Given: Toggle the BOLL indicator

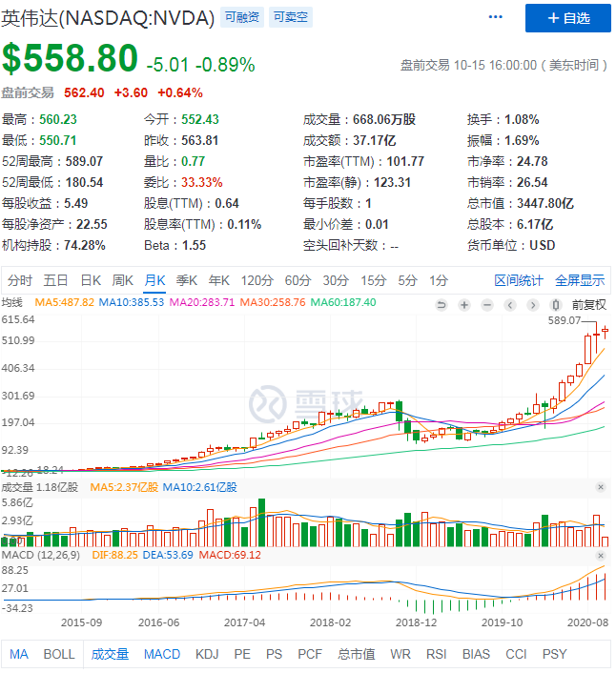Looking at the screenshot, I should pos(59,654).
